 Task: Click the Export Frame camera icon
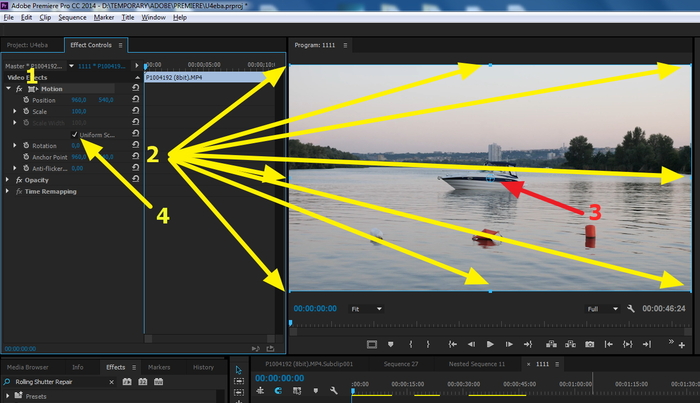coord(589,344)
